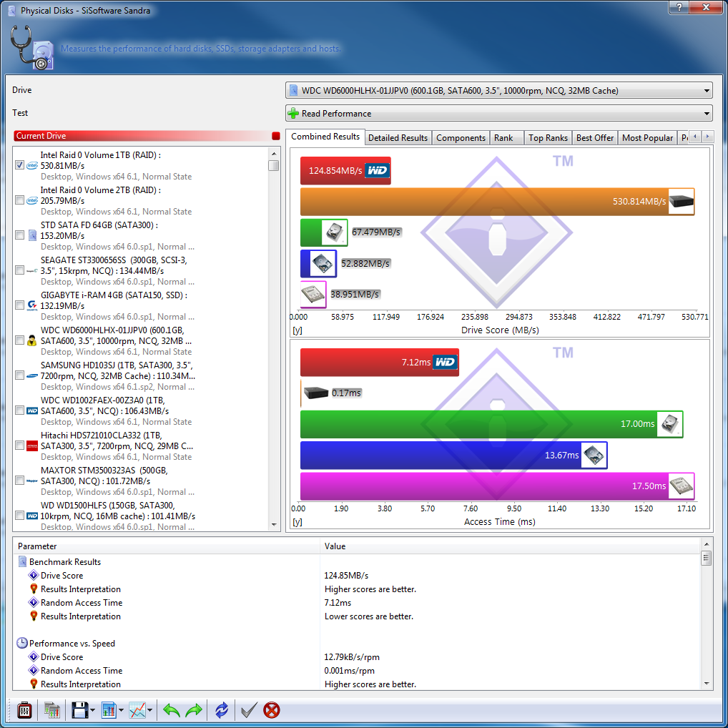The image size is (728, 728).
Task: Expand the save icon dropdown arrow
Action: pyautogui.click(x=92, y=710)
